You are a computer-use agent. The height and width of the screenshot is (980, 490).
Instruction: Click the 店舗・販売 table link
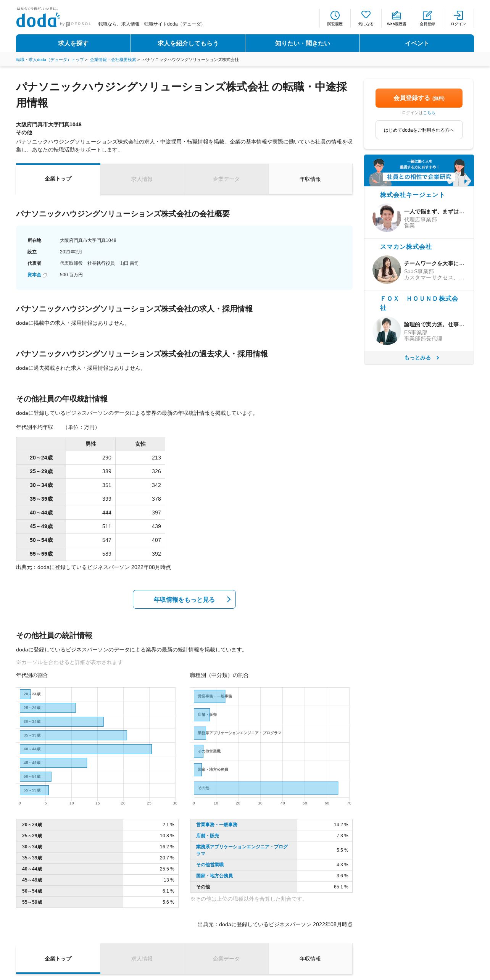coord(208,836)
